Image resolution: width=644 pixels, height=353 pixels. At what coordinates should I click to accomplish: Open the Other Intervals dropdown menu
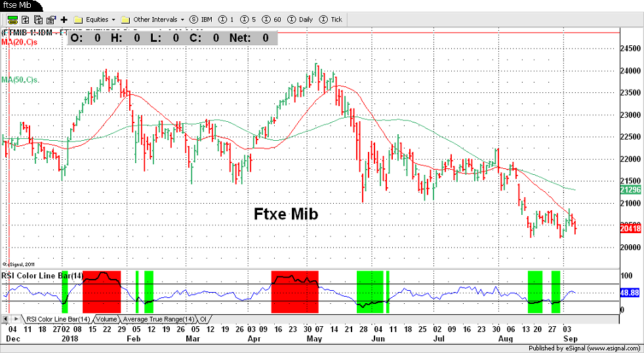pos(182,20)
